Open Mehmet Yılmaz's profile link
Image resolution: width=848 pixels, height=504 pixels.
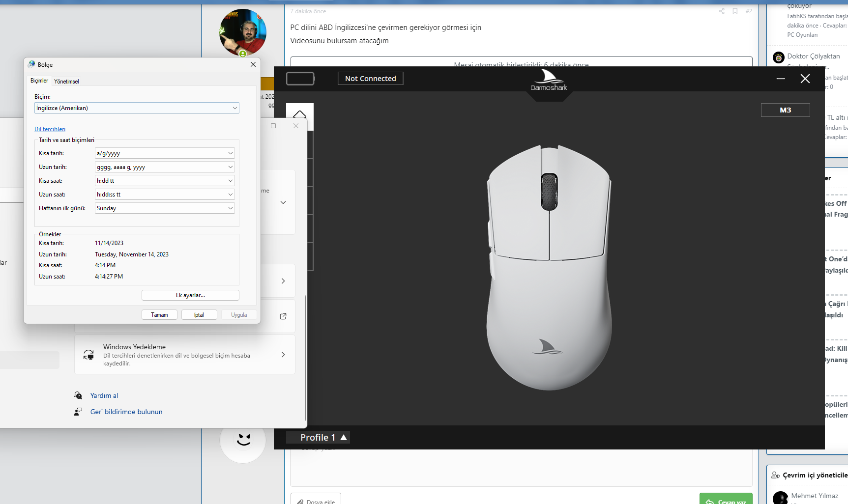815,496
